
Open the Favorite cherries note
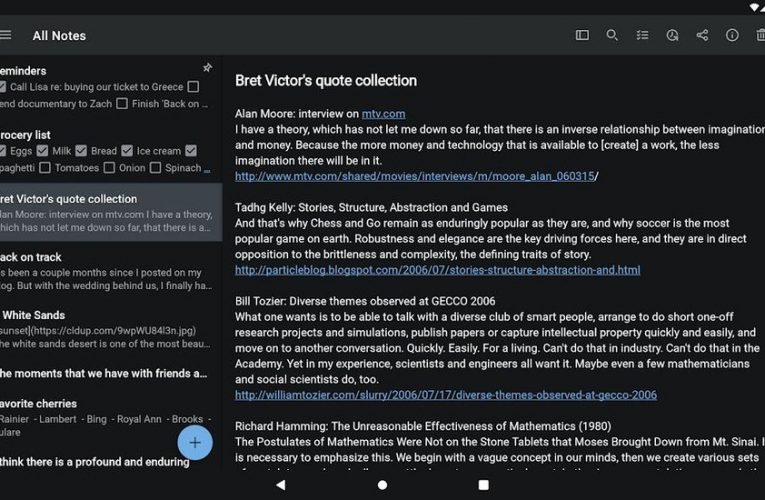tap(111, 418)
